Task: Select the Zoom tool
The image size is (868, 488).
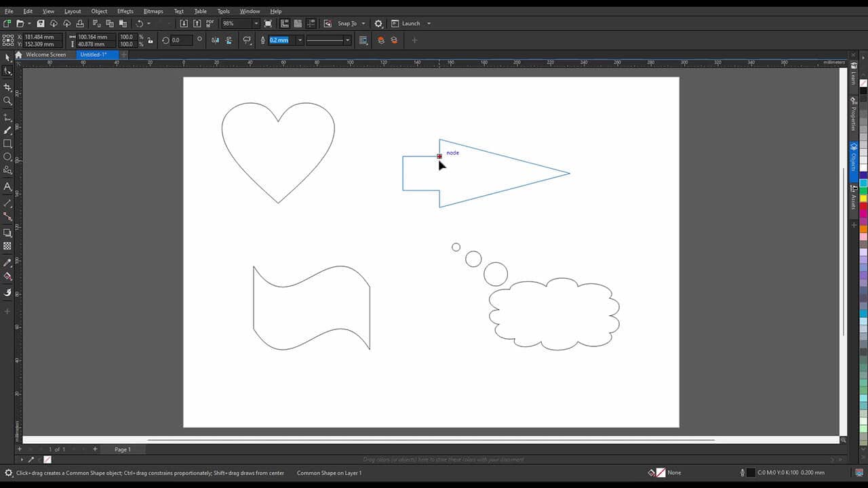Action: click(x=7, y=101)
